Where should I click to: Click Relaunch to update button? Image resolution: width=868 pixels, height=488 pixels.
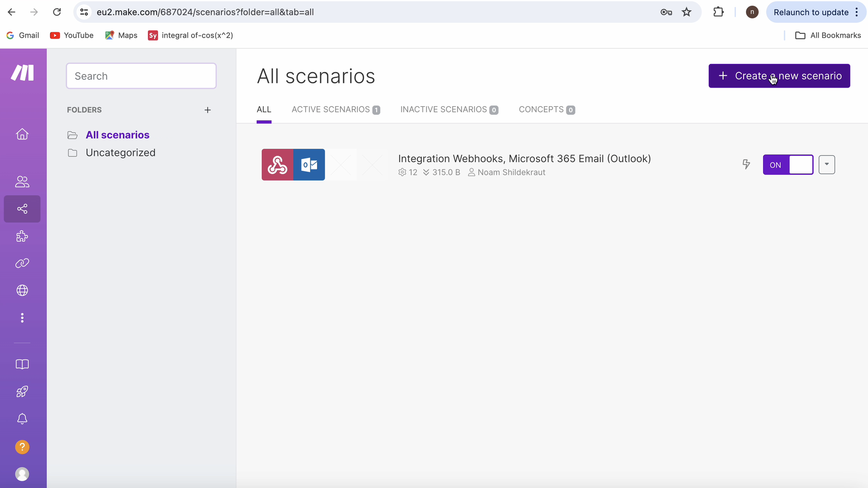click(x=816, y=12)
